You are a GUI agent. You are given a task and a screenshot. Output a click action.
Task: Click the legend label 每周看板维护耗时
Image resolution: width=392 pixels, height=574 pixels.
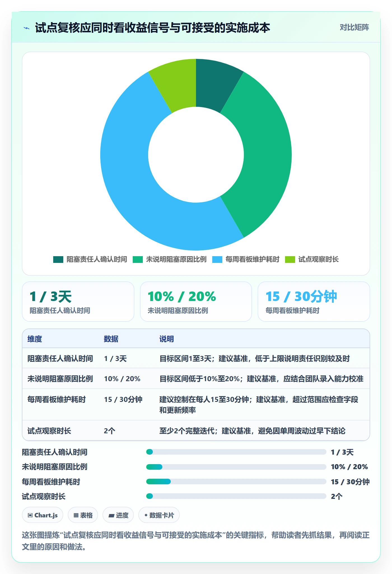[253, 260]
